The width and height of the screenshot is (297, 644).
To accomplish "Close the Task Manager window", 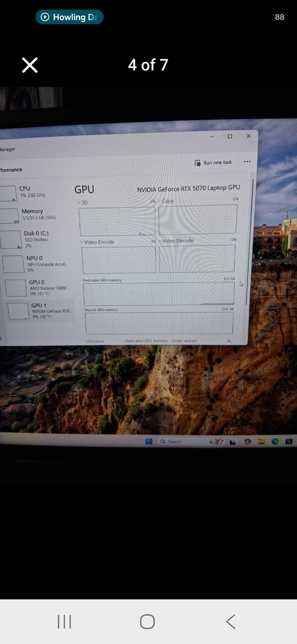I will click(x=249, y=136).
